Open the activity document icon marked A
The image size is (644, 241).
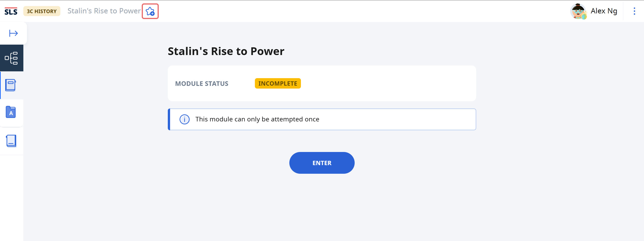(11, 112)
